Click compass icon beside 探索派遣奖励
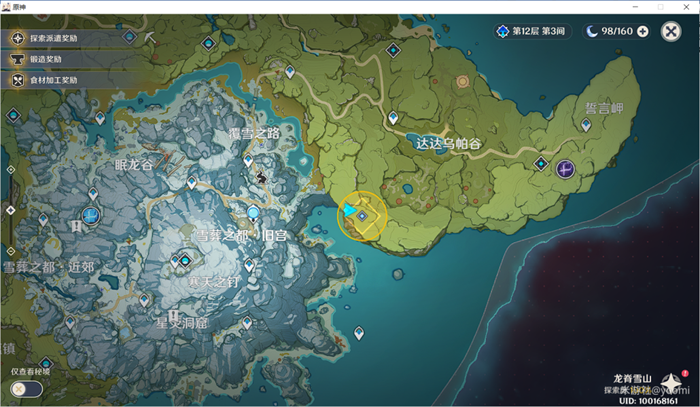The height and width of the screenshot is (407, 700). [x=18, y=38]
